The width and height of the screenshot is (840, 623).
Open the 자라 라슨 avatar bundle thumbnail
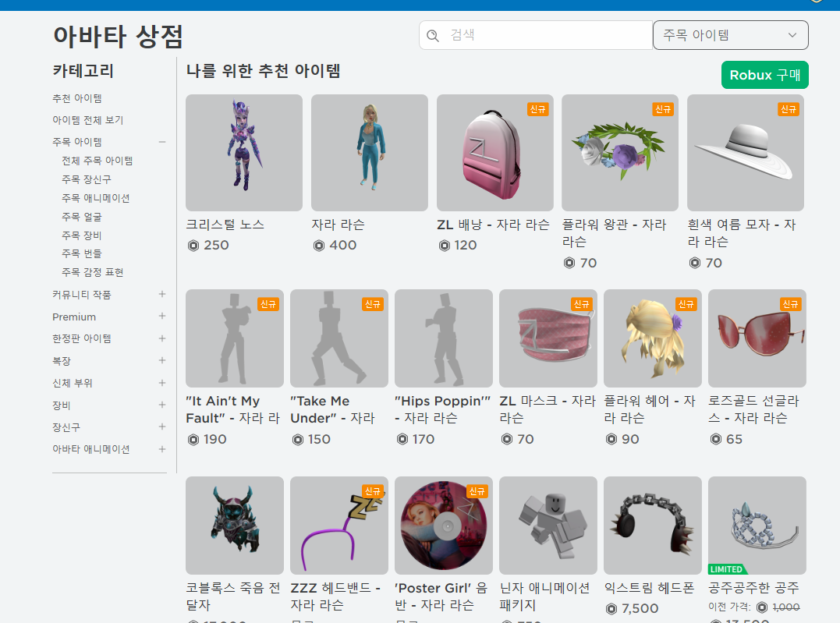(370, 153)
